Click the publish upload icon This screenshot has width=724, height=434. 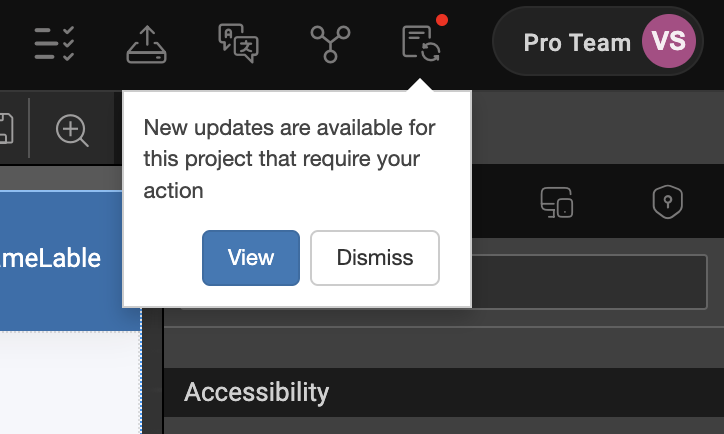[x=147, y=43]
